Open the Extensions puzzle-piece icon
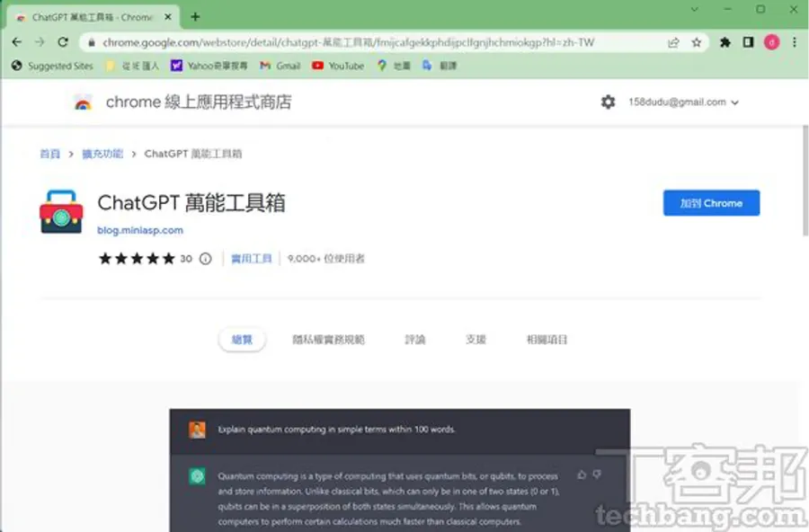The height and width of the screenshot is (532, 809). click(x=725, y=43)
